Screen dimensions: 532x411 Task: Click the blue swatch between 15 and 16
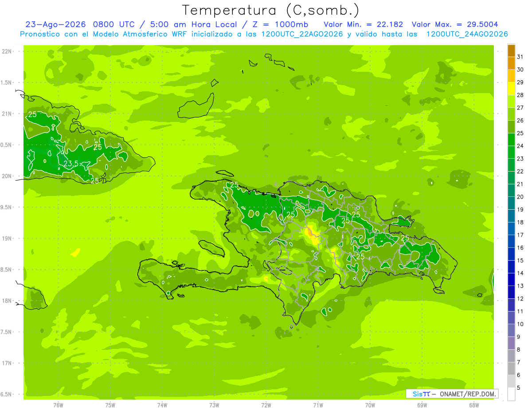click(511, 254)
